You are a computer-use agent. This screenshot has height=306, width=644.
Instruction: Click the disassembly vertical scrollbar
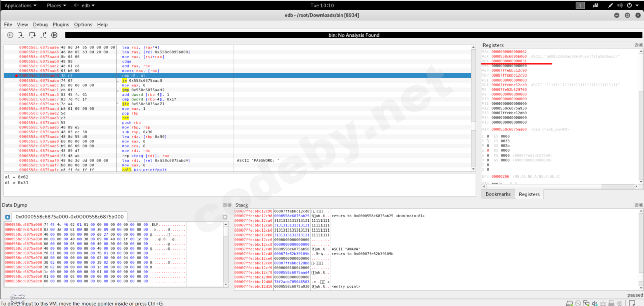pyautogui.click(x=473, y=108)
